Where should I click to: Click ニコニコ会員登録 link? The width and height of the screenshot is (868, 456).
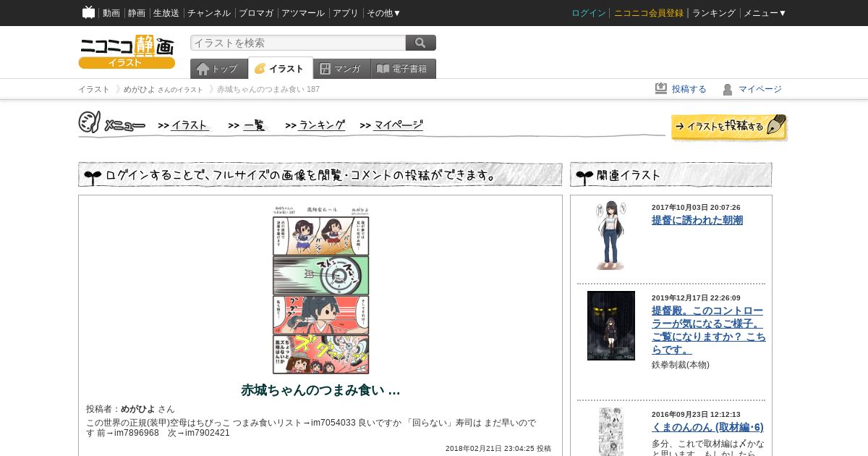point(649,13)
